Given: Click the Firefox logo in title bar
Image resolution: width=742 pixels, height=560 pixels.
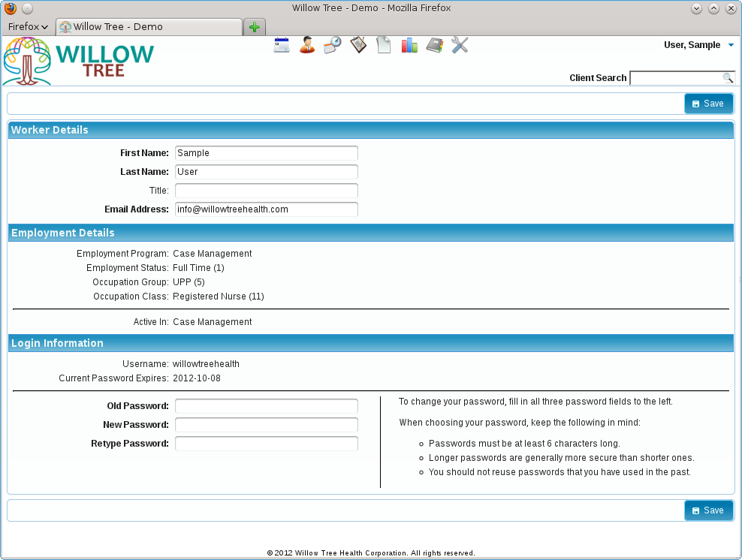Looking at the screenshot, I should point(11,8).
